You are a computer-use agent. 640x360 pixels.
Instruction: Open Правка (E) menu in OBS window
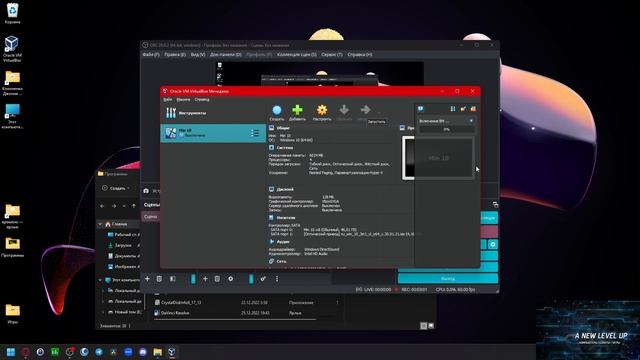point(175,54)
